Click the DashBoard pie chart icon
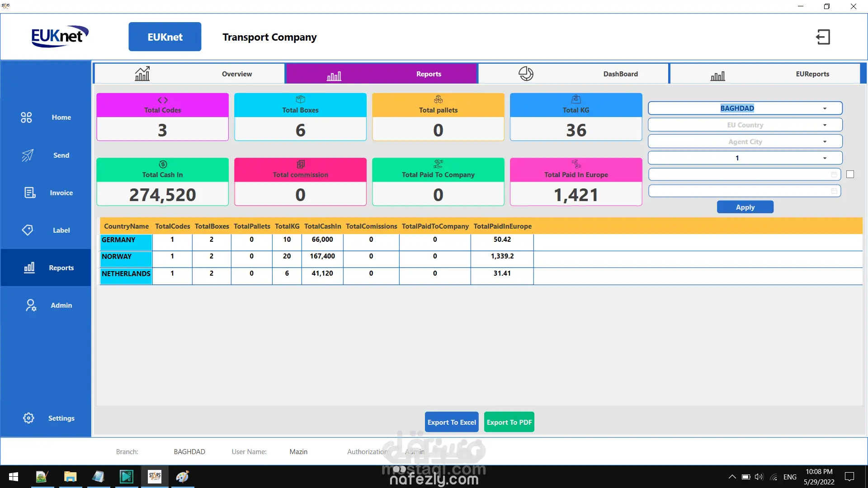The height and width of the screenshot is (488, 868). pos(526,74)
